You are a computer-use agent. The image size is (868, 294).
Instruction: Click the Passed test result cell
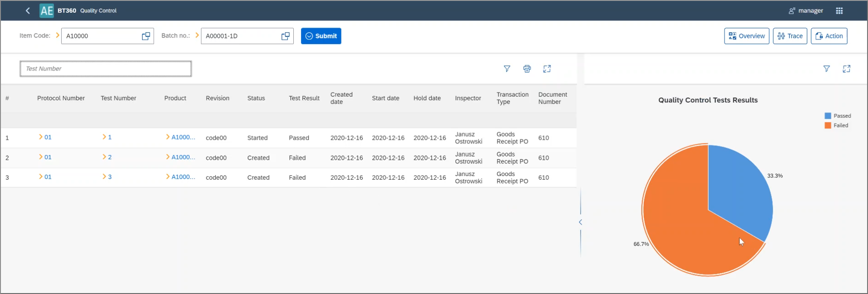pos(299,138)
